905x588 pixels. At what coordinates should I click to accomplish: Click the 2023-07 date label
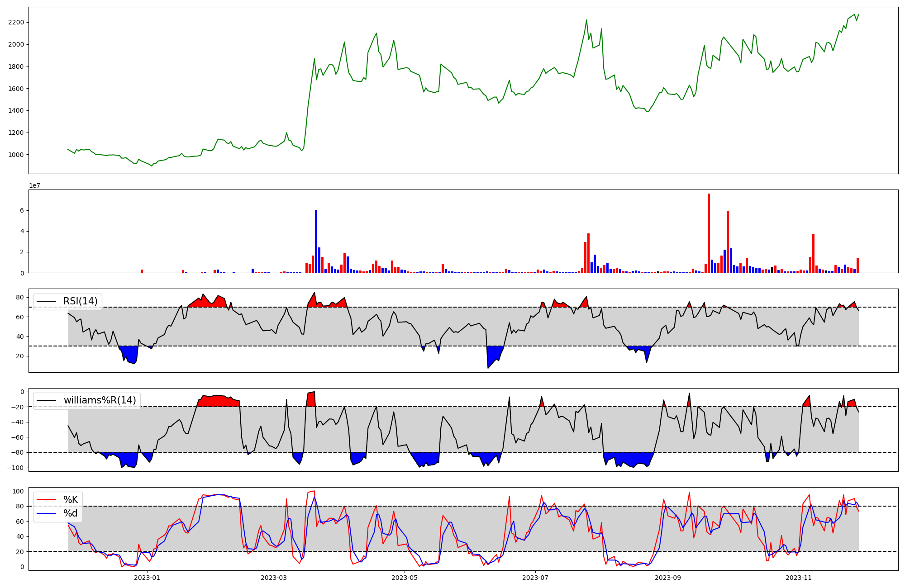pyautogui.click(x=535, y=578)
